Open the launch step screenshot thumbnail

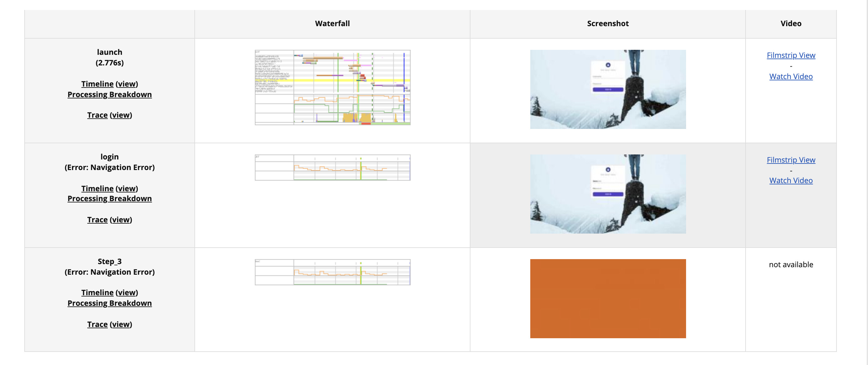click(x=608, y=89)
